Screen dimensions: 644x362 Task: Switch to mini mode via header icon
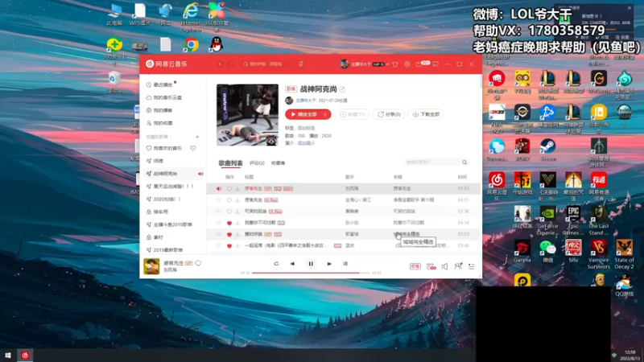click(x=436, y=64)
